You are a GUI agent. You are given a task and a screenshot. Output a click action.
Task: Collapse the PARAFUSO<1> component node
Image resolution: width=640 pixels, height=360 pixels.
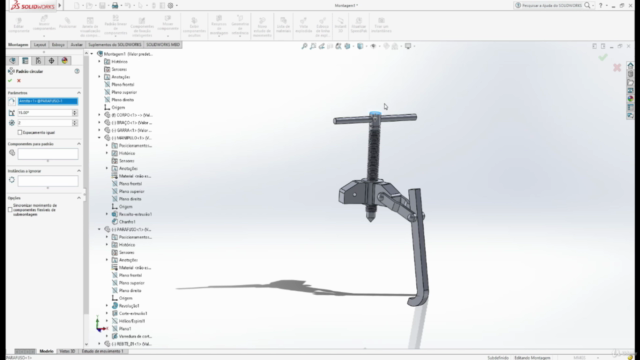[x=99, y=229]
